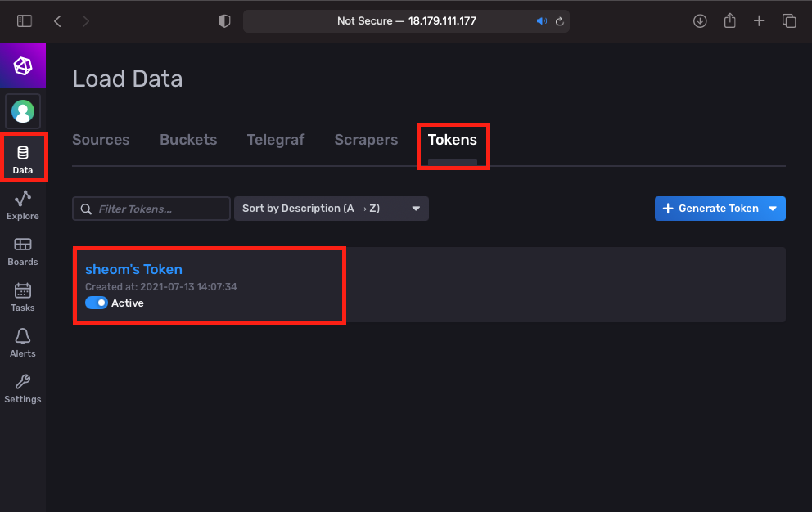Open the Alerts bell icon

pyautogui.click(x=22, y=341)
